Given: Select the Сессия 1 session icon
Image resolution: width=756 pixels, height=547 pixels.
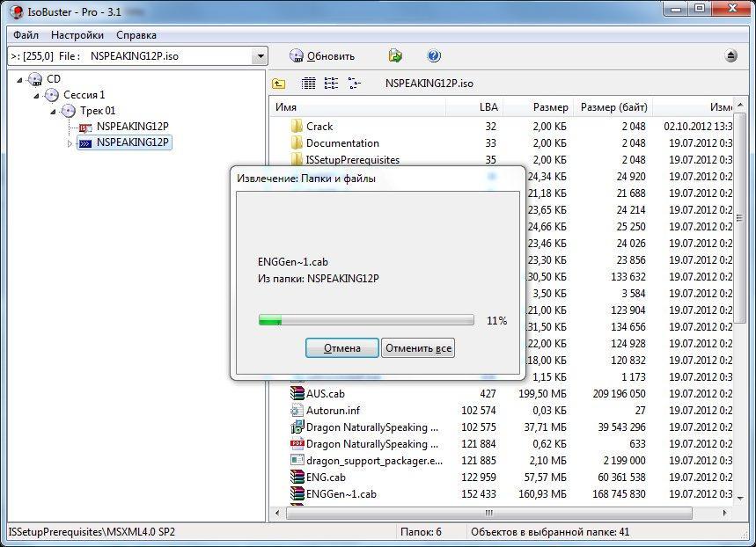Looking at the screenshot, I should coord(52,95).
